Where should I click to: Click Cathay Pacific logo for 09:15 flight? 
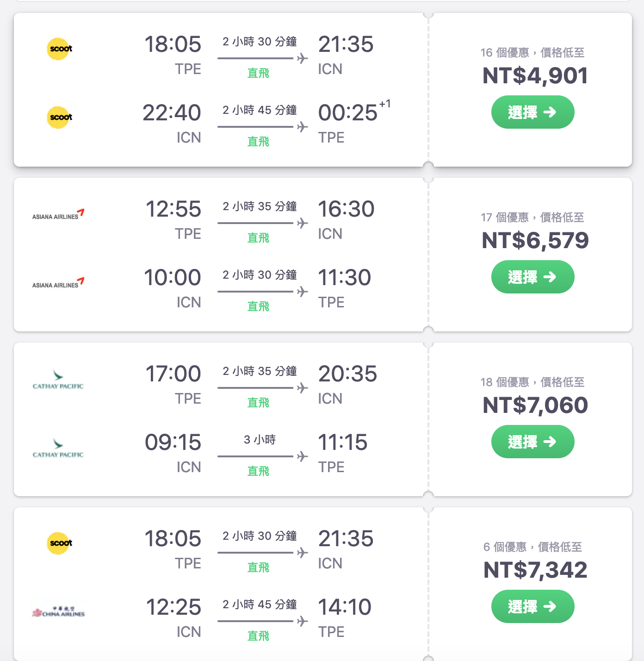click(58, 449)
